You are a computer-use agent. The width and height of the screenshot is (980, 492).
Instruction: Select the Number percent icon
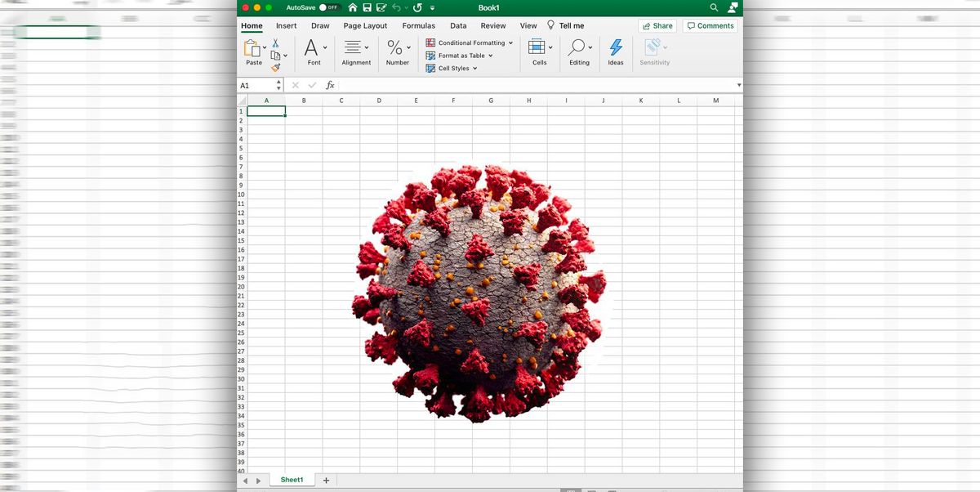394,49
